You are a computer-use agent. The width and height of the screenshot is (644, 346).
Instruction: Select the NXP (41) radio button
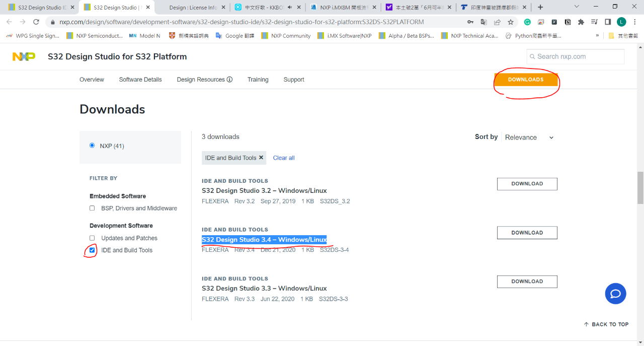pyautogui.click(x=92, y=146)
